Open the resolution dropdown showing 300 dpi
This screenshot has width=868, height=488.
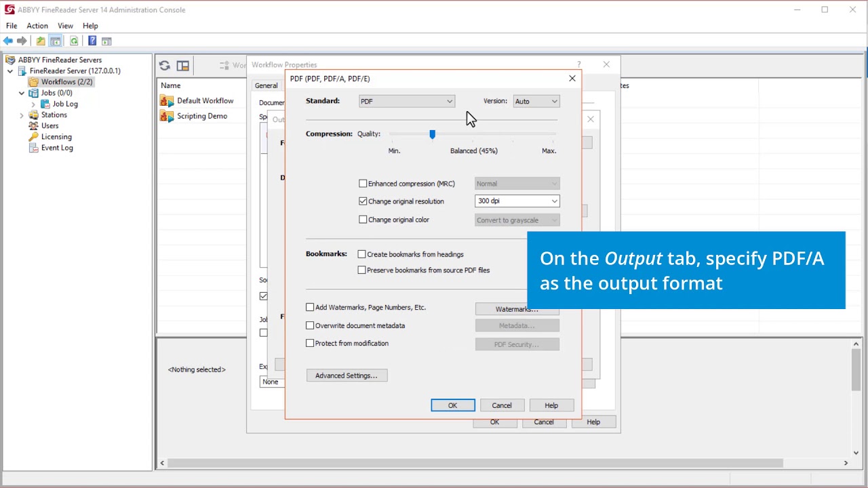tap(517, 201)
